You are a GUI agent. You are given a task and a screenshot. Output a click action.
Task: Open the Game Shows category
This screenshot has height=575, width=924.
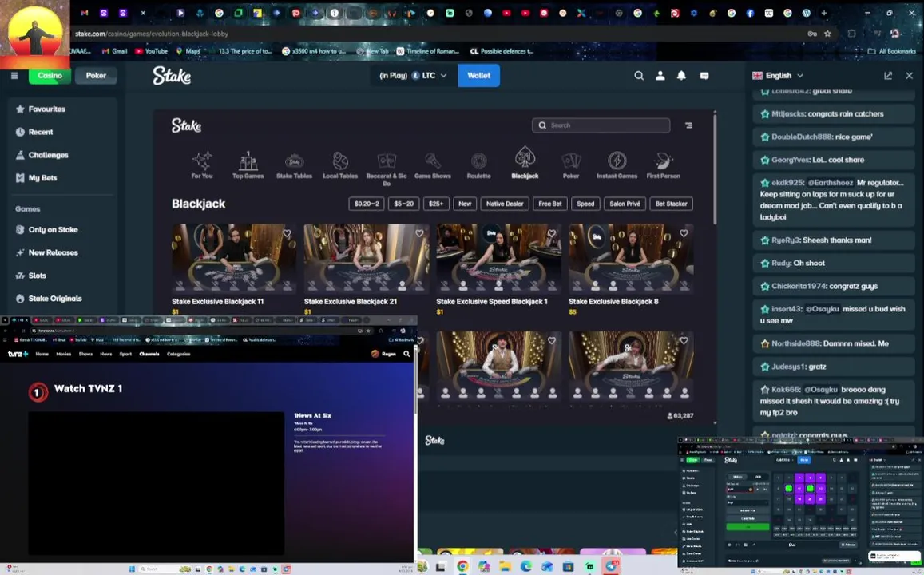tap(433, 165)
